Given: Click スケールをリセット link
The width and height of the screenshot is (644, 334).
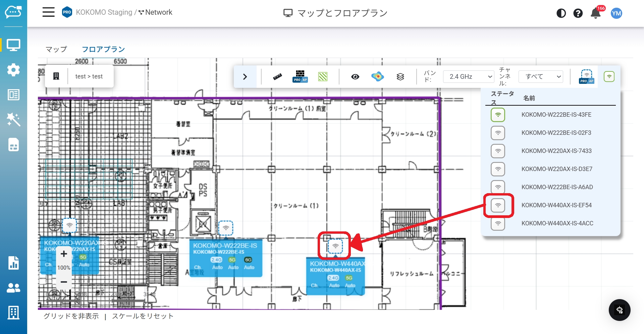Looking at the screenshot, I should (143, 316).
